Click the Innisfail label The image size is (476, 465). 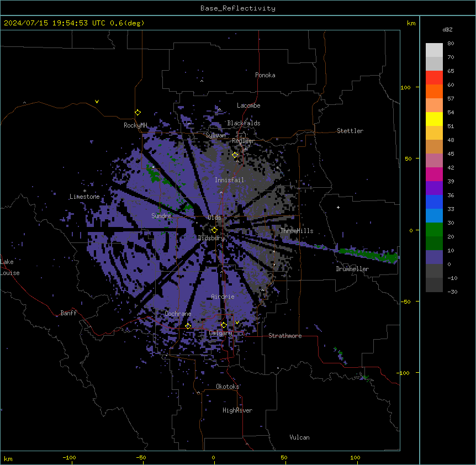click(229, 180)
